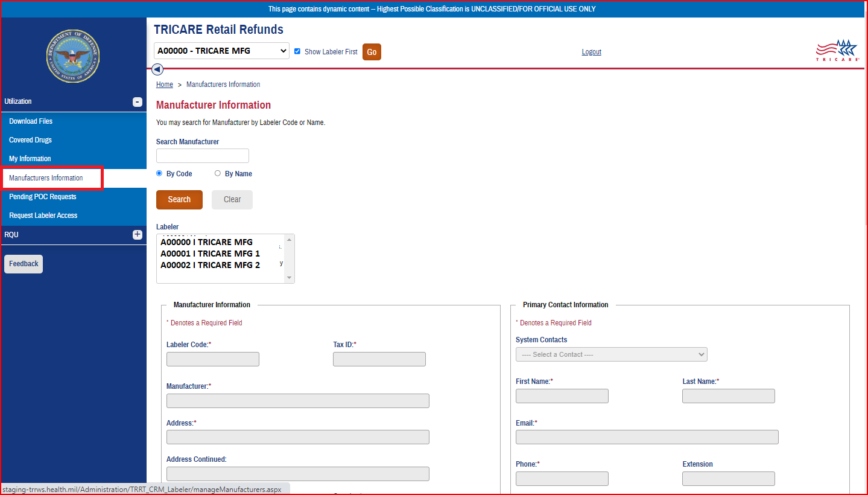Viewport: 868px width, 495px height.
Task: Click the orange Search button
Action: (179, 200)
